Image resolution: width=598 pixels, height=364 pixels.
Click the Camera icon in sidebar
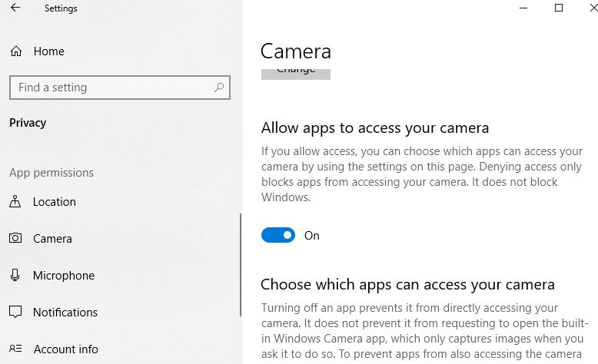click(x=15, y=239)
